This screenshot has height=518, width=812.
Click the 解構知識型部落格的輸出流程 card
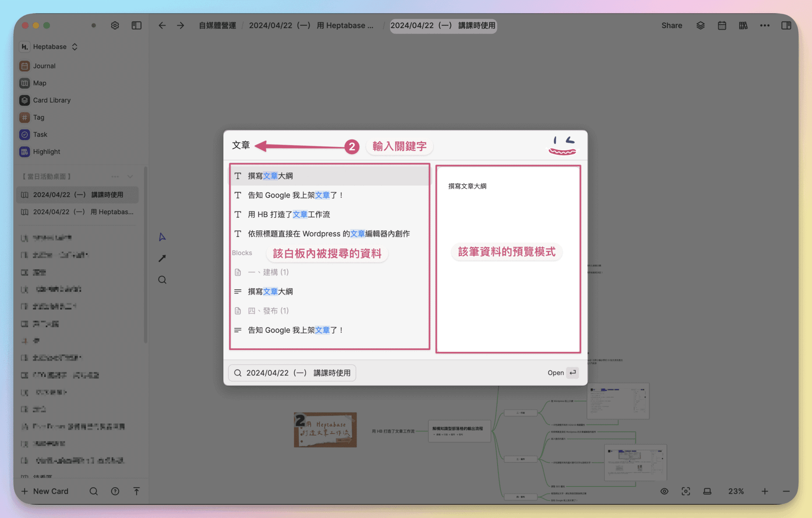point(459,431)
